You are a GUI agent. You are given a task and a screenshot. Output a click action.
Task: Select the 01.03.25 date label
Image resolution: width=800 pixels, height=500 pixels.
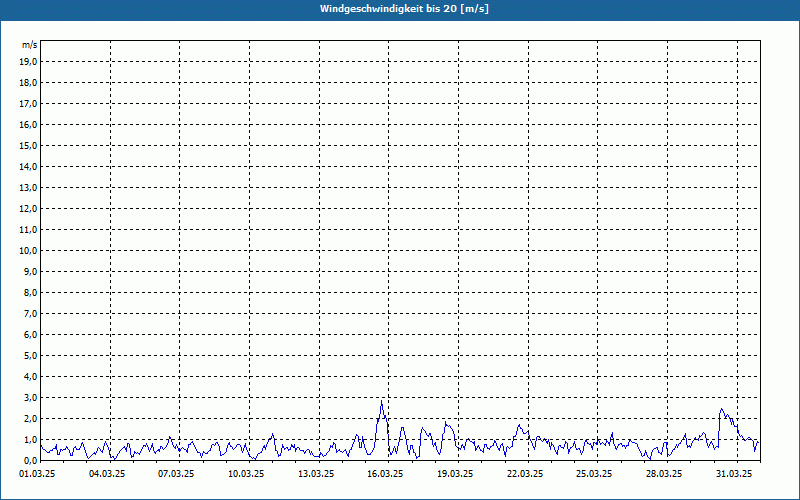(x=37, y=474)
